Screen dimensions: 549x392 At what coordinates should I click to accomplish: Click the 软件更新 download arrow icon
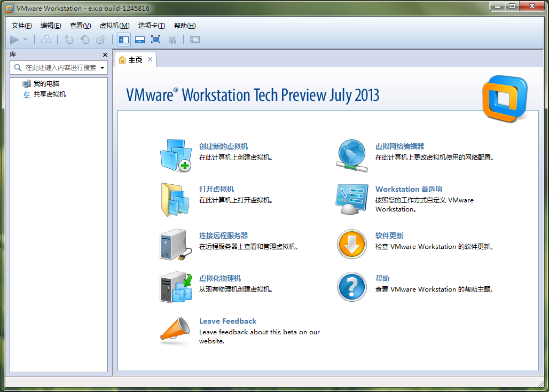click(352, 244)
